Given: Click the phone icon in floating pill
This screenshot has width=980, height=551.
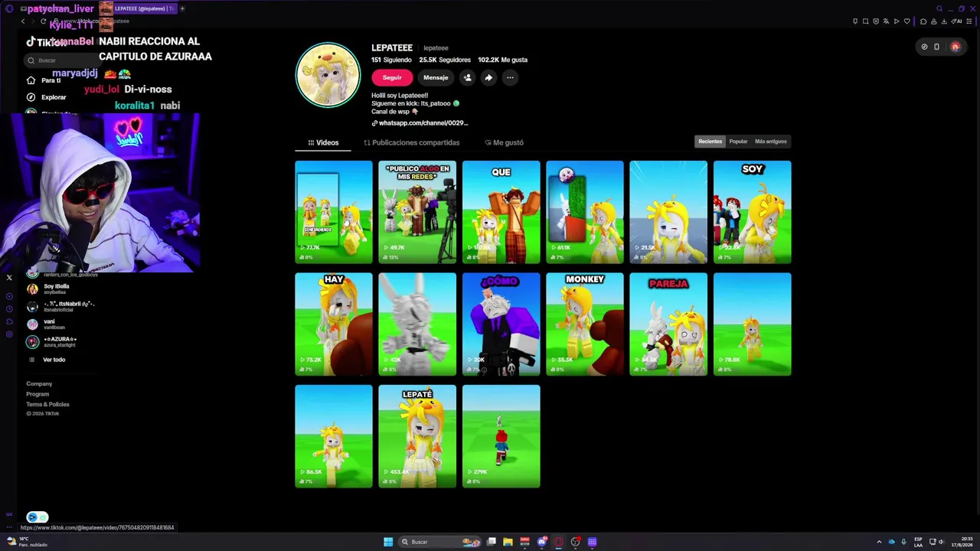Looking at the screenshot, I should 936,47.
